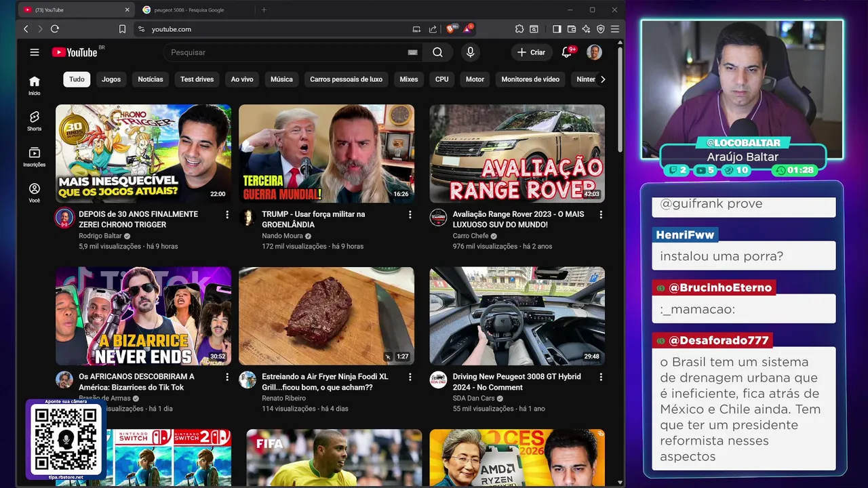Open SDA Dan Cars channel link
The height and width of the screenshot is (488, 868).
coord(474,399)
